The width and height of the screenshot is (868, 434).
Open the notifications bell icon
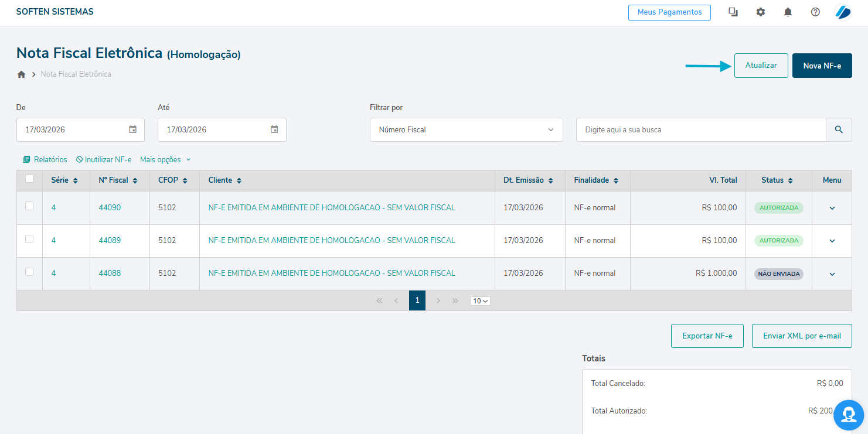[x=788, y=12]
